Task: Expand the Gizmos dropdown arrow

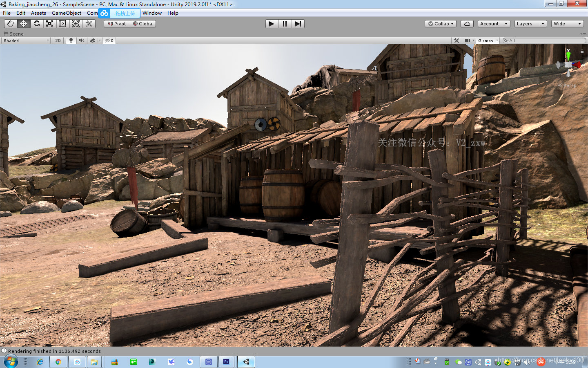Action: click(x=497, y=40)
